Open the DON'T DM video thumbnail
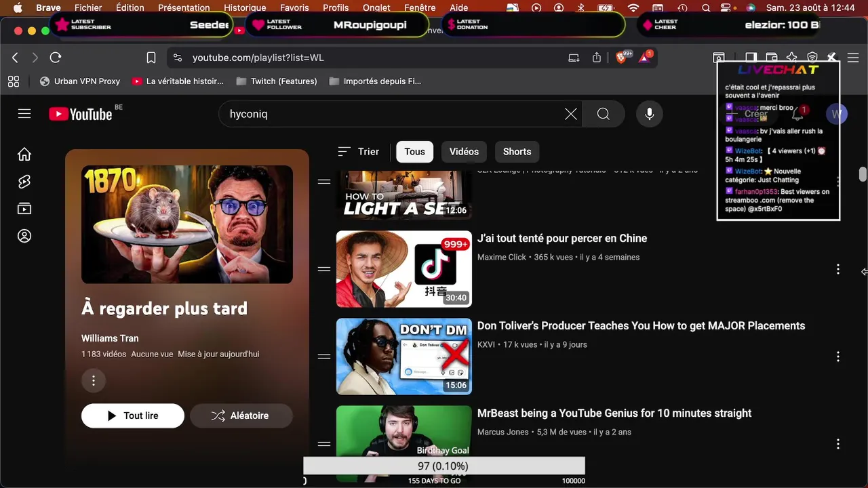Viewport: 868px width, 488px height. coord(404,357)
